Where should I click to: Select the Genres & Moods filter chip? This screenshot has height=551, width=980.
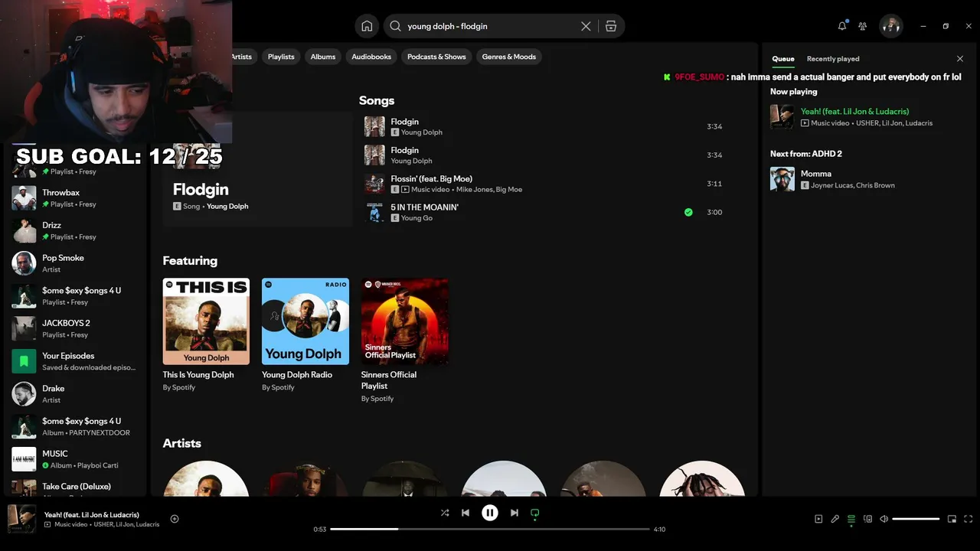pos(509,57)
